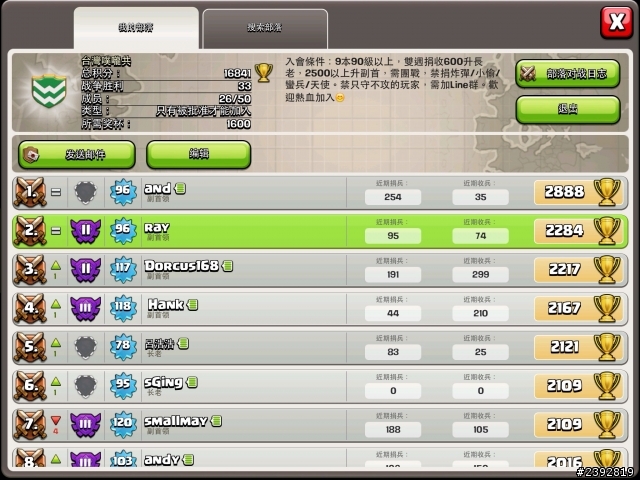Open the clan war log button
This screenshot has height=480, width=640.
click(x=568, y=74)
